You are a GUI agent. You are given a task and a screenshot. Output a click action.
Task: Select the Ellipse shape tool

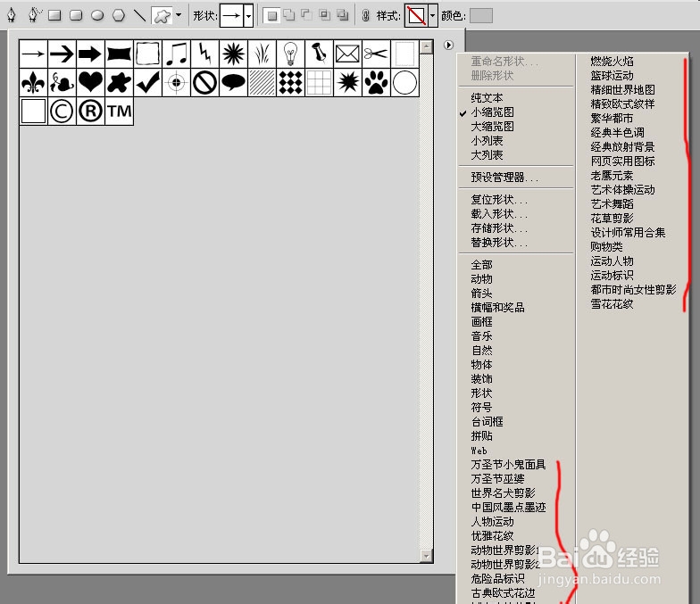click(x=97, y=16)
